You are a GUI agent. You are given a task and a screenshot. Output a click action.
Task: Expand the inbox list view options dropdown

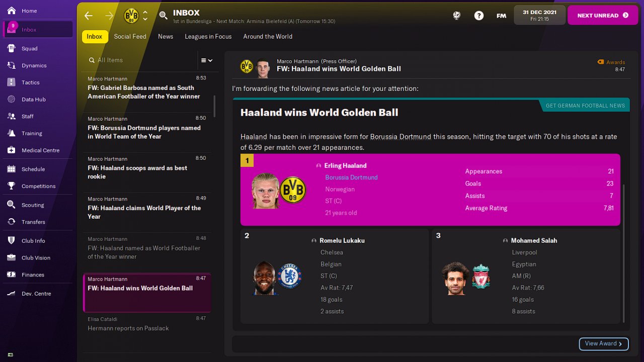click(x=207, y=60)
